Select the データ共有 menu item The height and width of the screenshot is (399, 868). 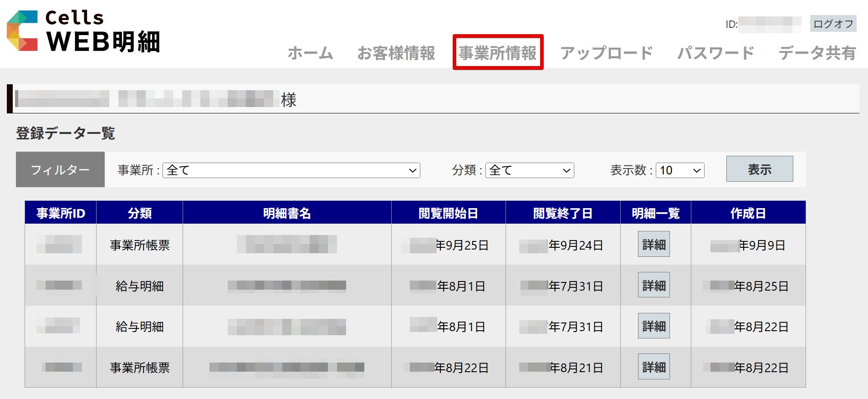(817, 53)
